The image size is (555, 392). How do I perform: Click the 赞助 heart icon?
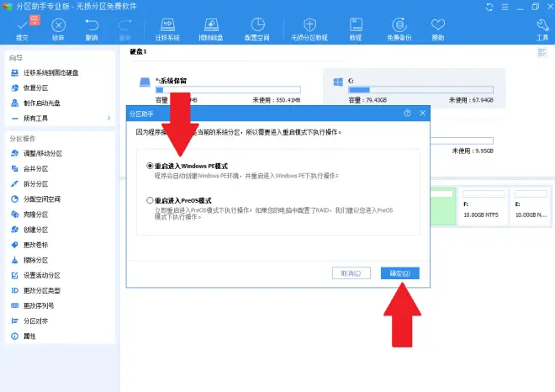click(x=438, y=29)
